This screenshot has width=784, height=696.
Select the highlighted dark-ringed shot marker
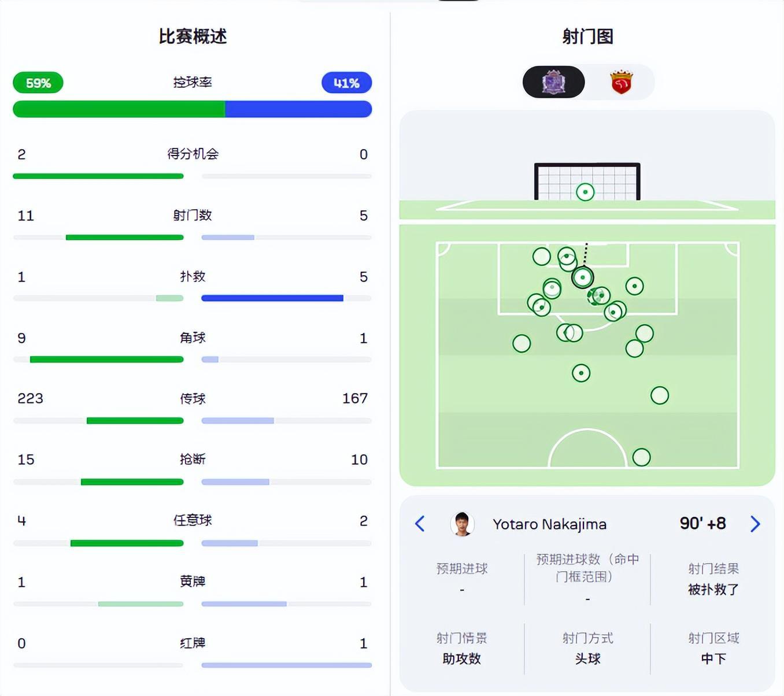583,277
